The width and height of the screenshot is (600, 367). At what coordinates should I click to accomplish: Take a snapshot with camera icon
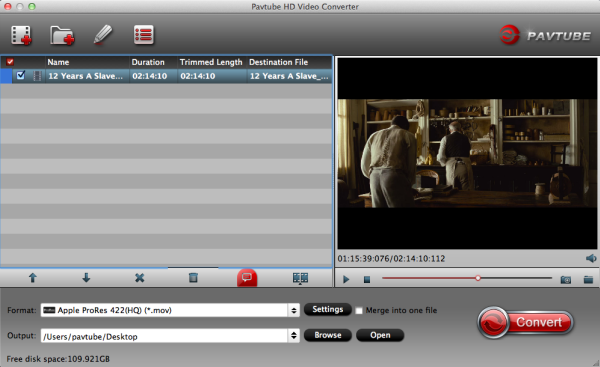pos(566,280)
